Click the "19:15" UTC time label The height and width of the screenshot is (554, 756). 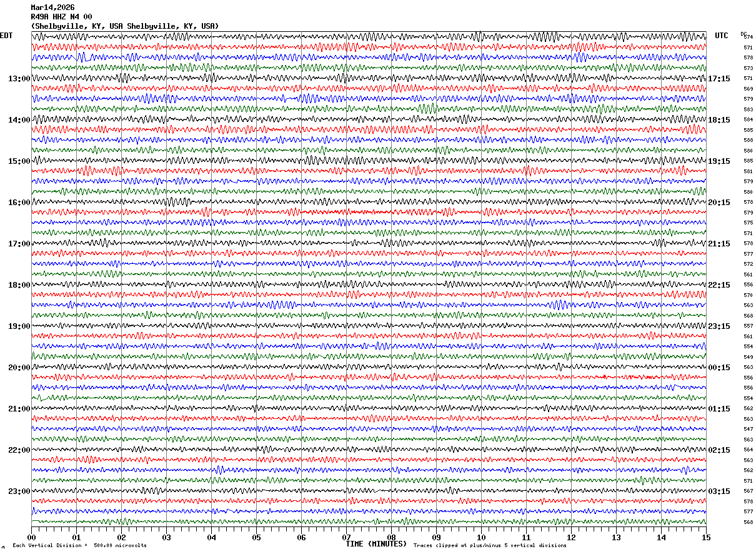tap(719, 161)
